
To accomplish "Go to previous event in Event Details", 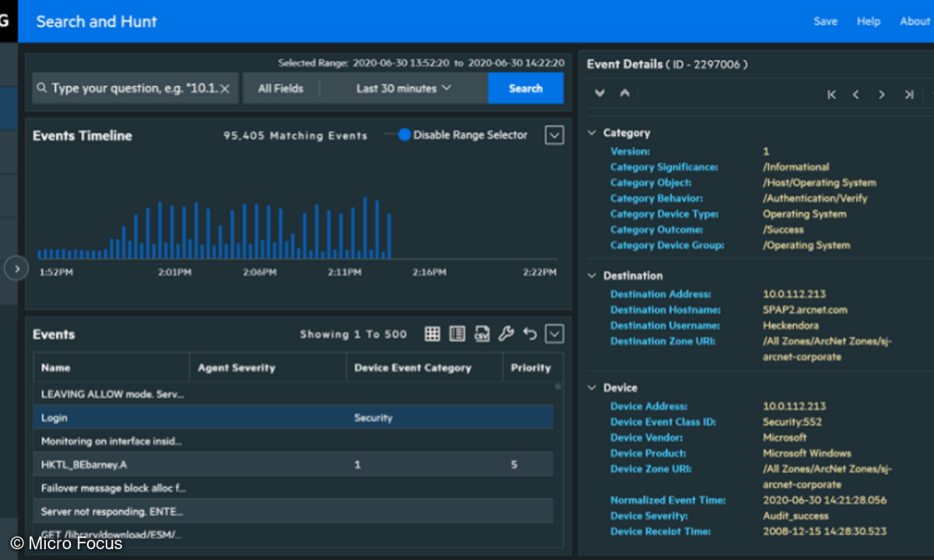I will [856, 94].
